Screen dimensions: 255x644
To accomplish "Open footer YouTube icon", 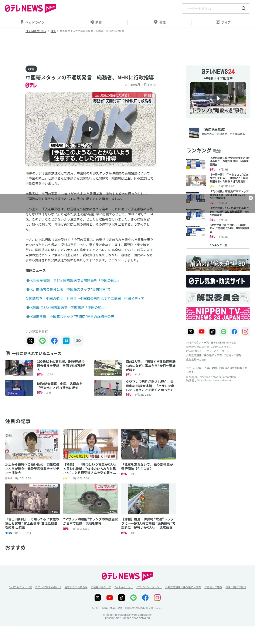I will 109,598.
